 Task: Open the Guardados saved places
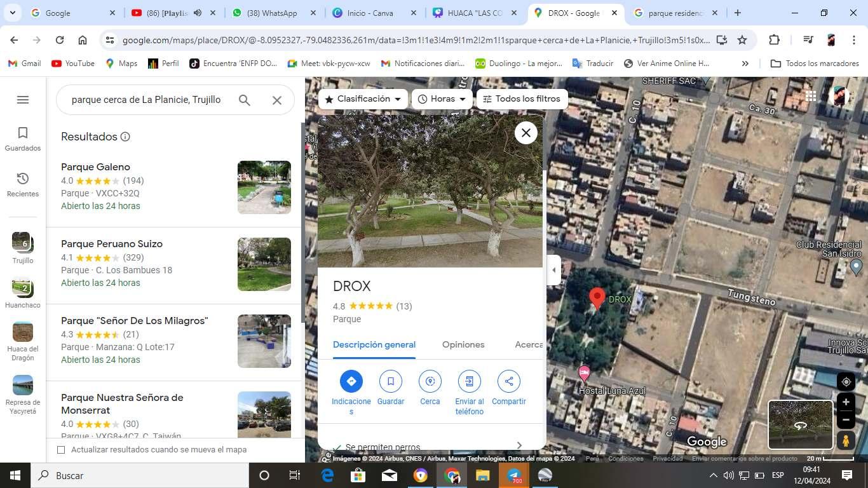[x=23, y=139]
